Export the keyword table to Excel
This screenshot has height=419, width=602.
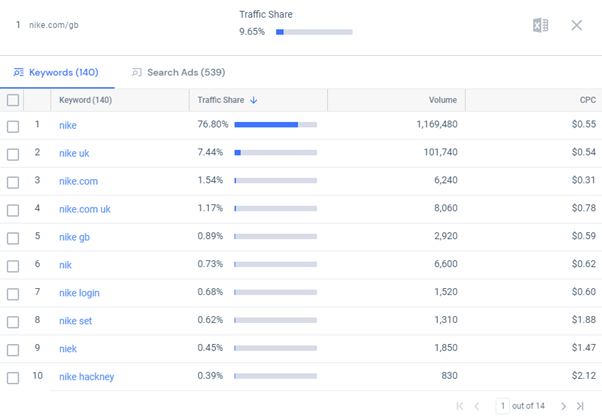coord(540,25)
